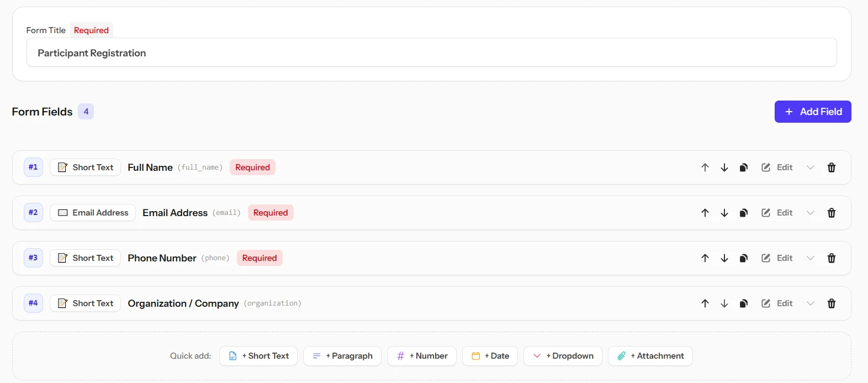Expand the Email Address field details

click(811, 213)
